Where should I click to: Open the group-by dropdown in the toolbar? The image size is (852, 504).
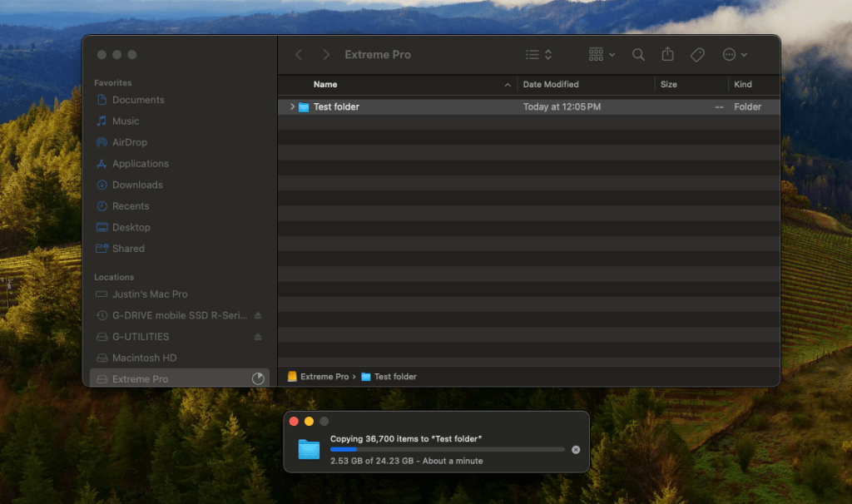(x=600, y=54)
